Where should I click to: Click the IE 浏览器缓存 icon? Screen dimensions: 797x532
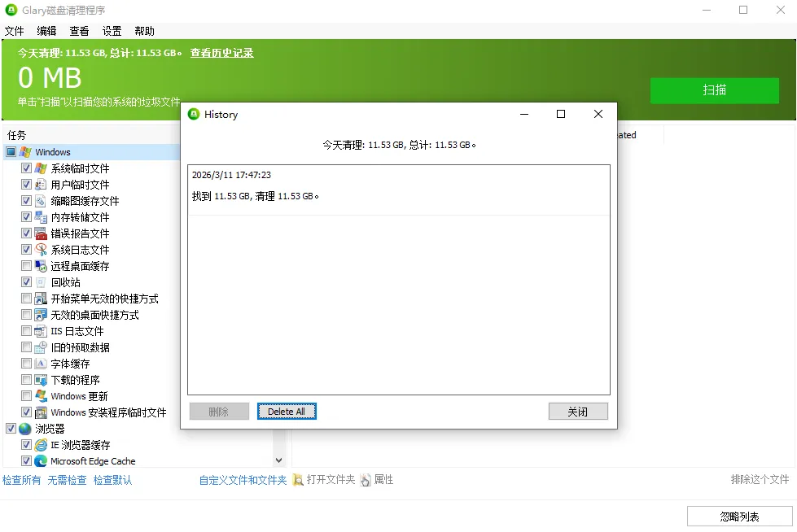(x=41, y=445)
